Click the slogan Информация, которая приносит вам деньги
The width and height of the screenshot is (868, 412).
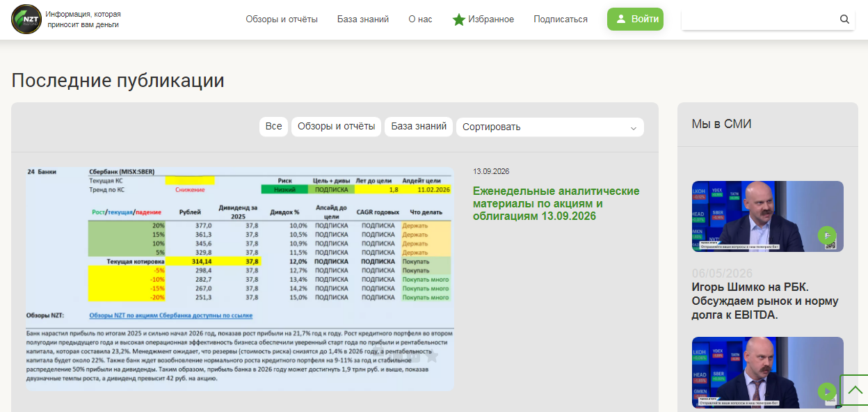[83, 19]
